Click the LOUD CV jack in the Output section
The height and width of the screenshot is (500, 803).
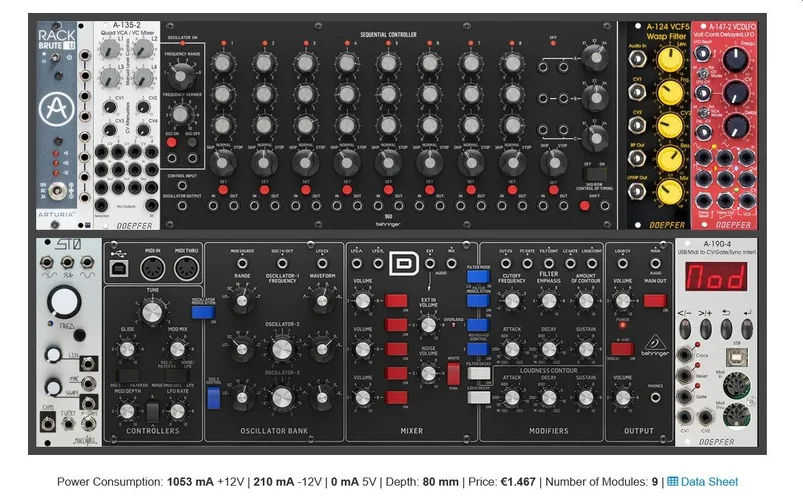tap(623, 263)
